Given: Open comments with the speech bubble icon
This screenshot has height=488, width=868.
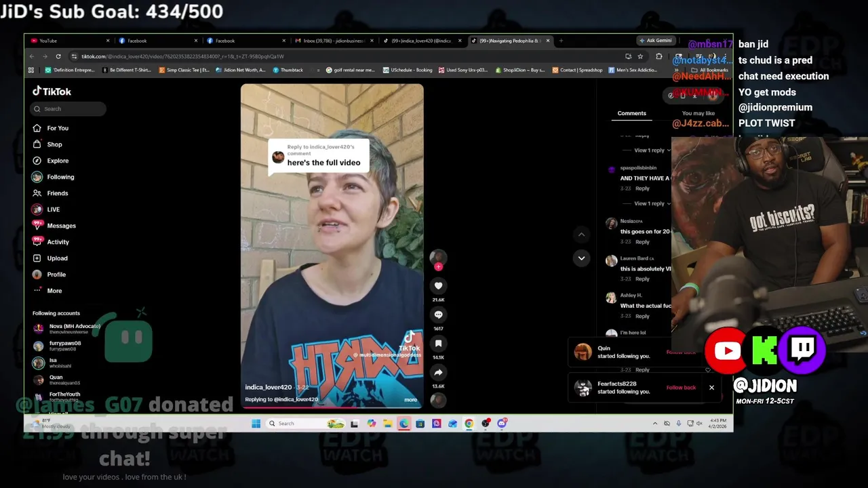Looking at the screenshot, I should click(438, 314).
